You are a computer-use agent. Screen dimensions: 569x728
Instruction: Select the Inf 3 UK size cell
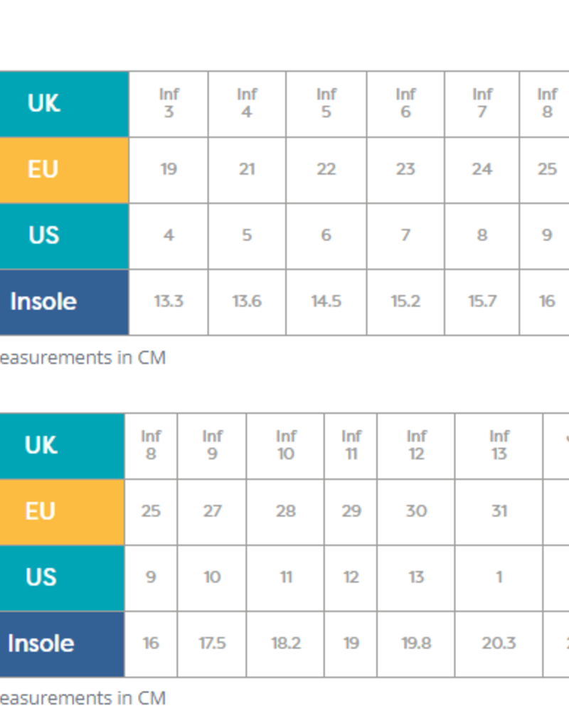[169, 103]
